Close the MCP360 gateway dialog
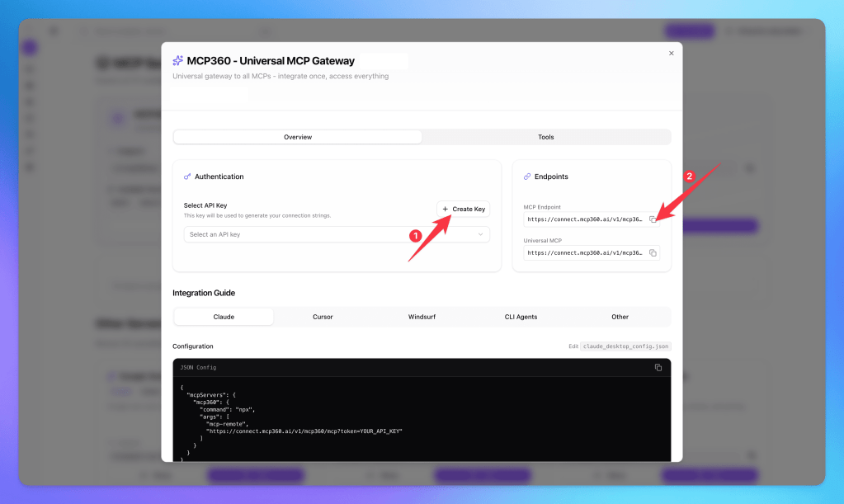 point(672,54)
